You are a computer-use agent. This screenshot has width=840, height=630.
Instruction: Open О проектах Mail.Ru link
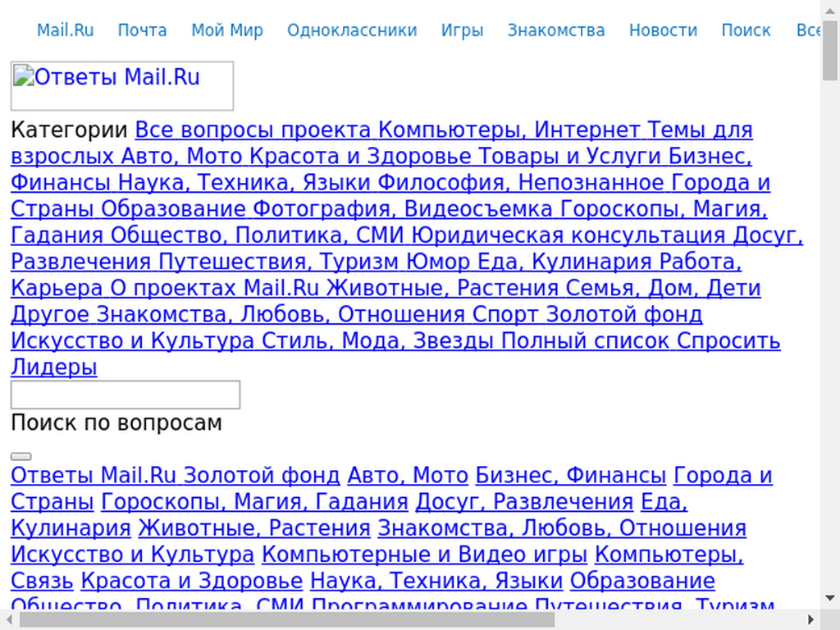(215, 288)
